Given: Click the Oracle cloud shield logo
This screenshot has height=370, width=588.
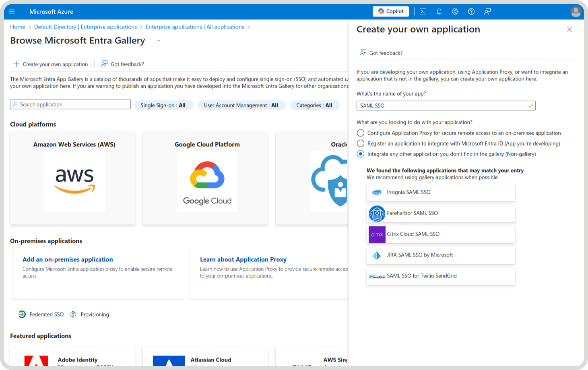Looking at the screenshot, I should pyautogui.click(x=329, y=181).
